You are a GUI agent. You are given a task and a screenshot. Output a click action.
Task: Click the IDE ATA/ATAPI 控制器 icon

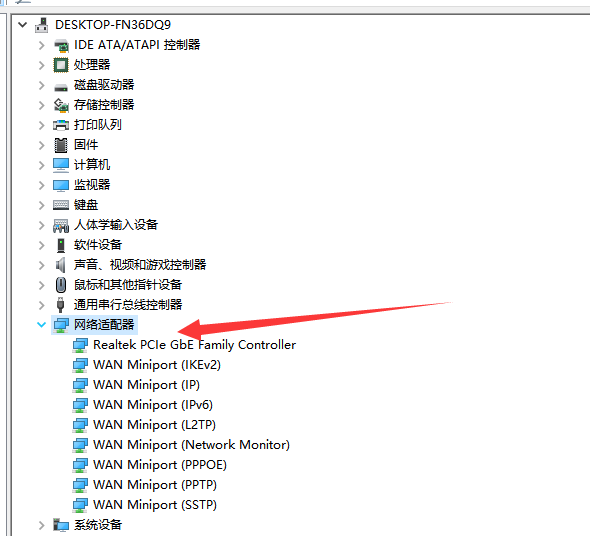point(61,45)
